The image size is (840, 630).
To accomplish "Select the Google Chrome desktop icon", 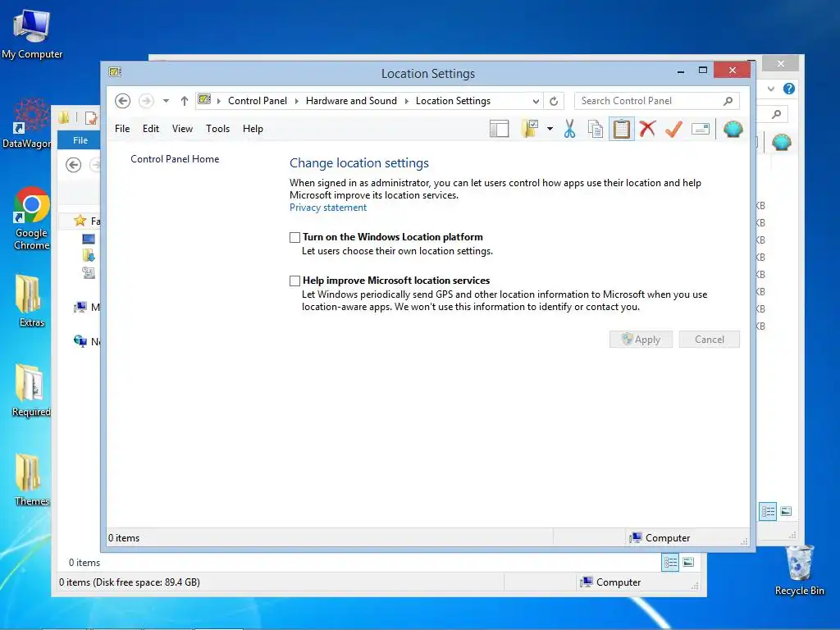I will click(x=32, y=218).
